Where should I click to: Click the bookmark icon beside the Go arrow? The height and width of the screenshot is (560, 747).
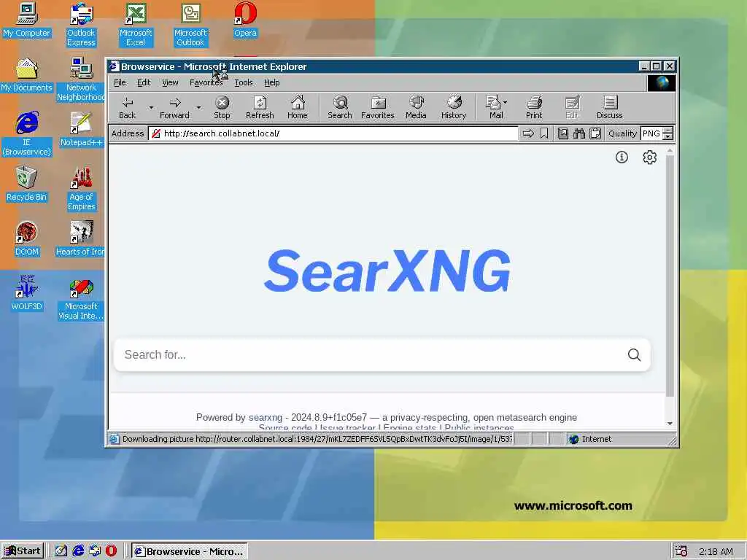544,134
